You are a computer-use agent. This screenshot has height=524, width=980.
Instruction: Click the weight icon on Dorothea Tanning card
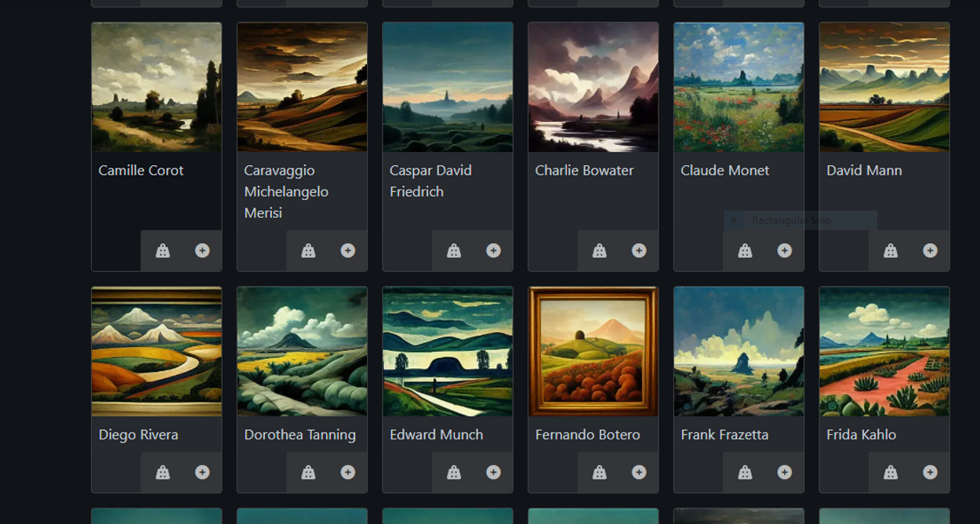pyautogui.click(x=308, y=472)
